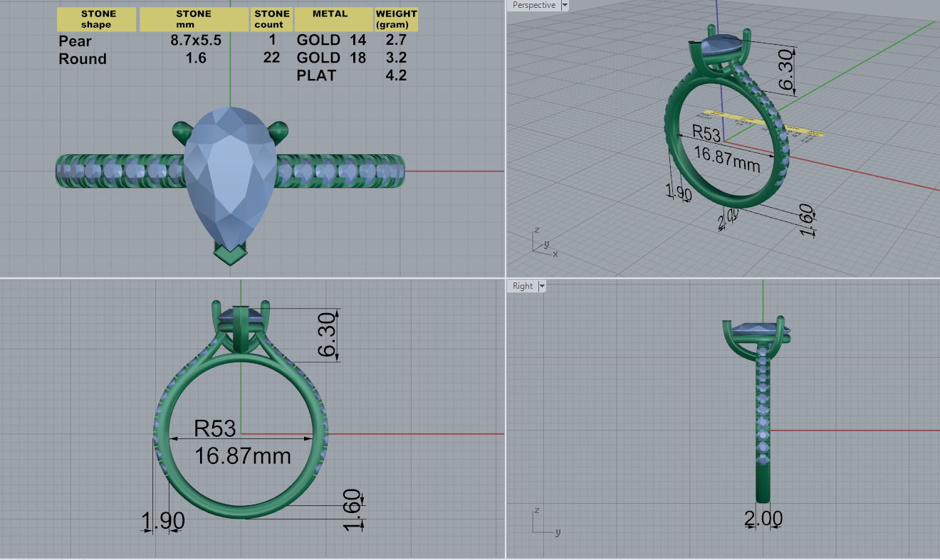This screenshot has width=940, height=560.
Task: Click the 'WEIGHT (gram)' header cell
Action: point(397,19)
